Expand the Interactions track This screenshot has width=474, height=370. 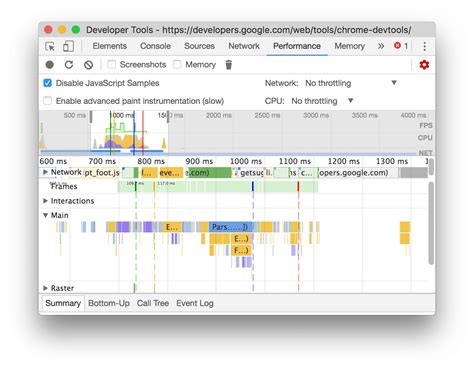click(x=45, y=201)
